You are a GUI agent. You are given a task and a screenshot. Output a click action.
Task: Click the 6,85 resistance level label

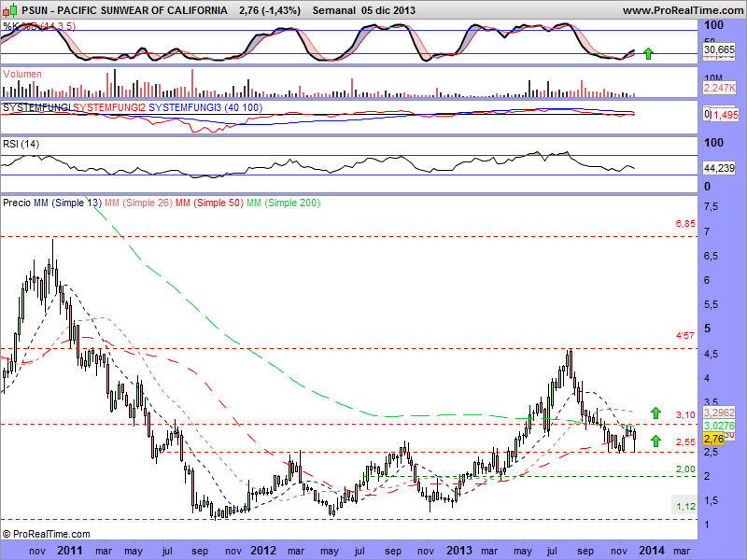click(x=685, y=223)
